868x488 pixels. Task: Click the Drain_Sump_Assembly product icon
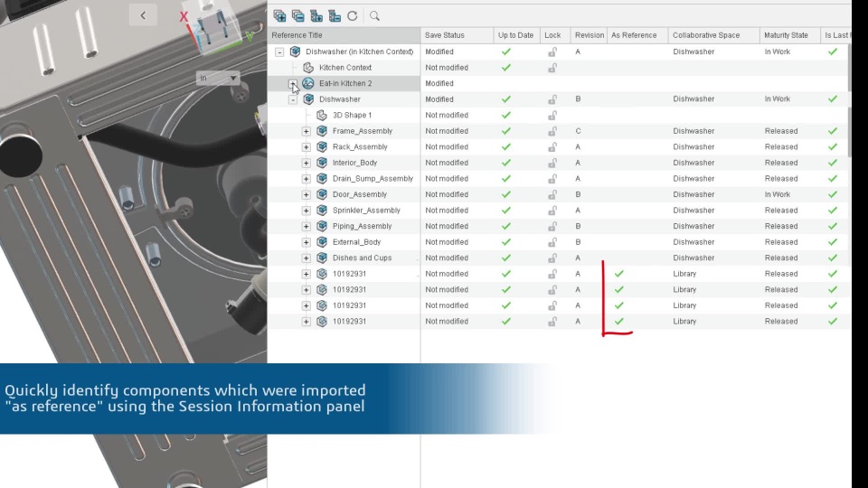322,179
